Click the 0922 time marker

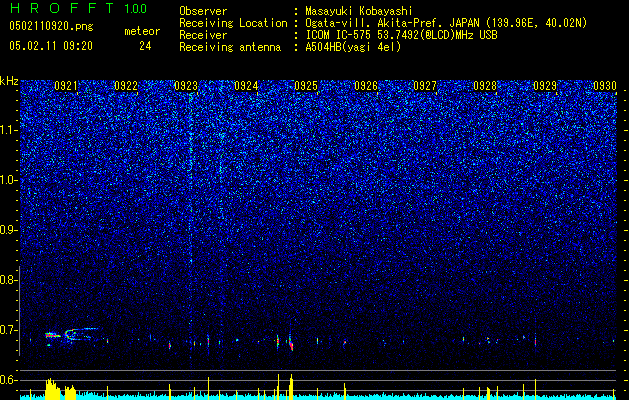click(x=126, y=86)
